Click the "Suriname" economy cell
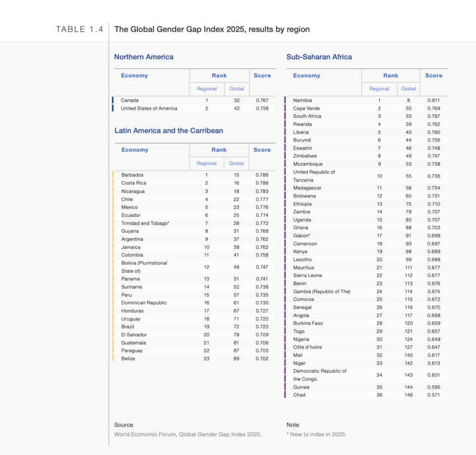The image size is (476, 455). click(132, 287)
